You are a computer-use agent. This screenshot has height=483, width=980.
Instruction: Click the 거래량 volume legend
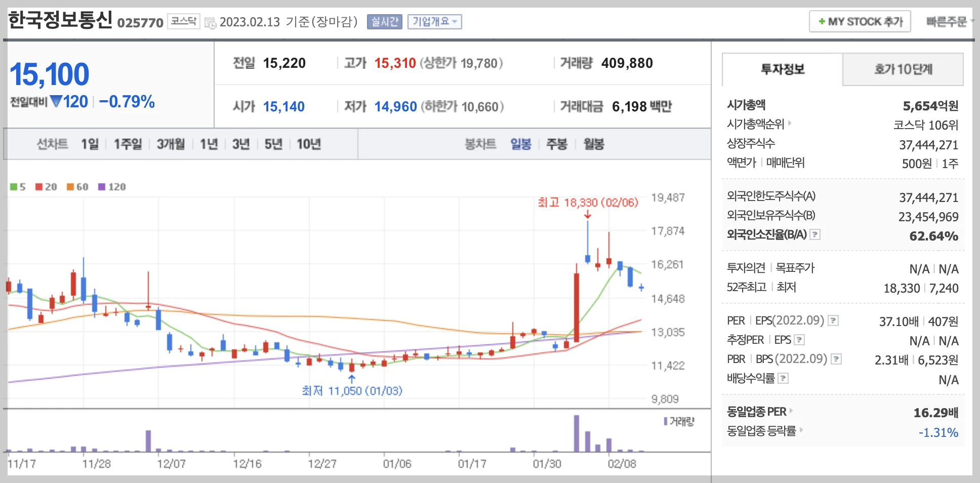(x=679, y=421)
